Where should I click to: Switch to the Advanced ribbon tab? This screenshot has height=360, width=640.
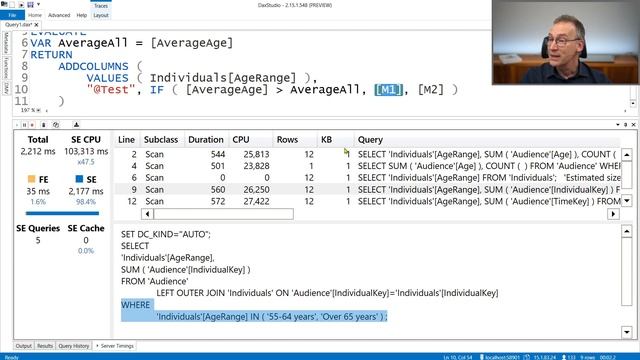click(x=59, y=15)
